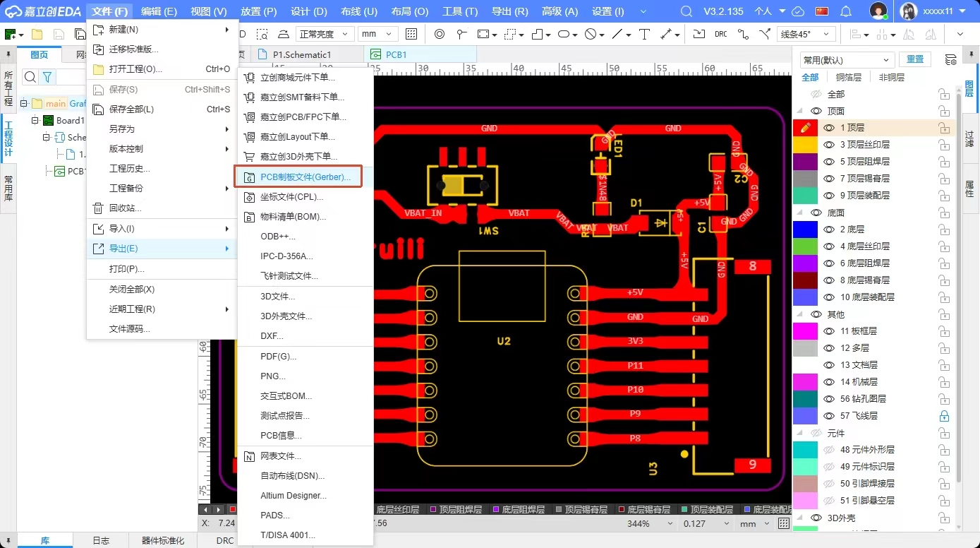Screen dimensions: 980x548
Task: Open the notifications bell icon
Action: 846,11
